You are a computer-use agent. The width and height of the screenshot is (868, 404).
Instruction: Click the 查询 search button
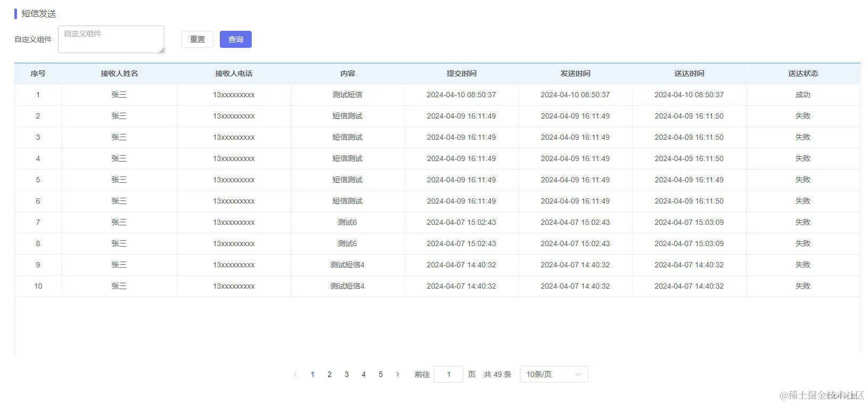pos(235,39)
